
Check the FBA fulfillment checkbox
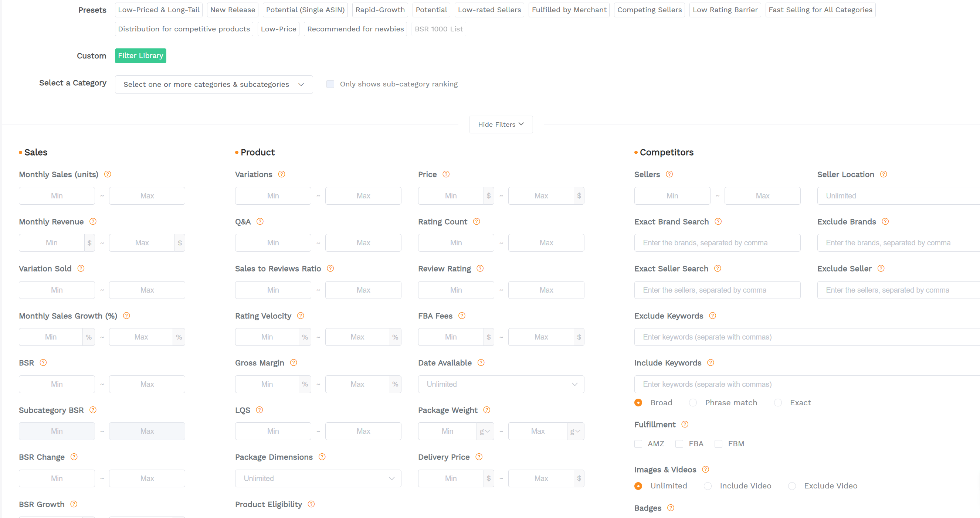[679, 444]
